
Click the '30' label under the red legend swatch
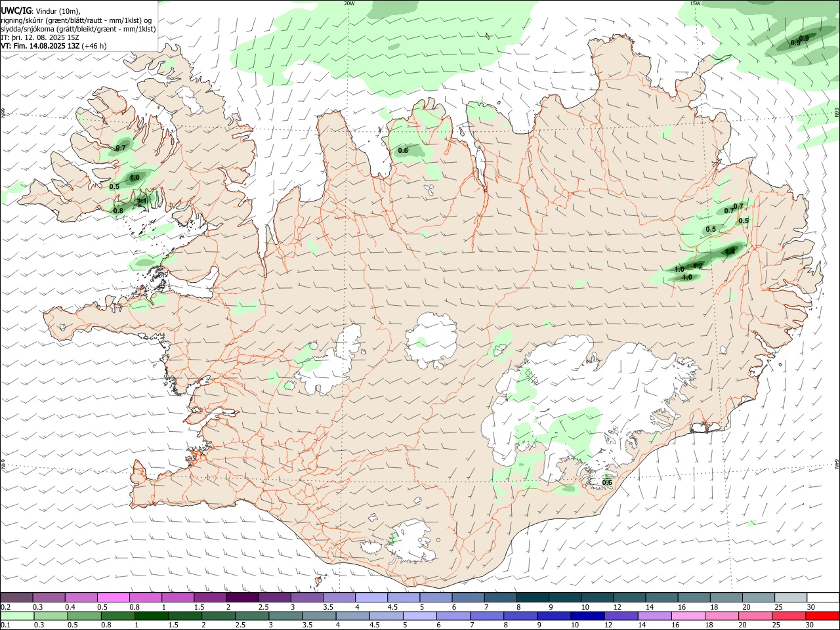[x=810, y=625]
